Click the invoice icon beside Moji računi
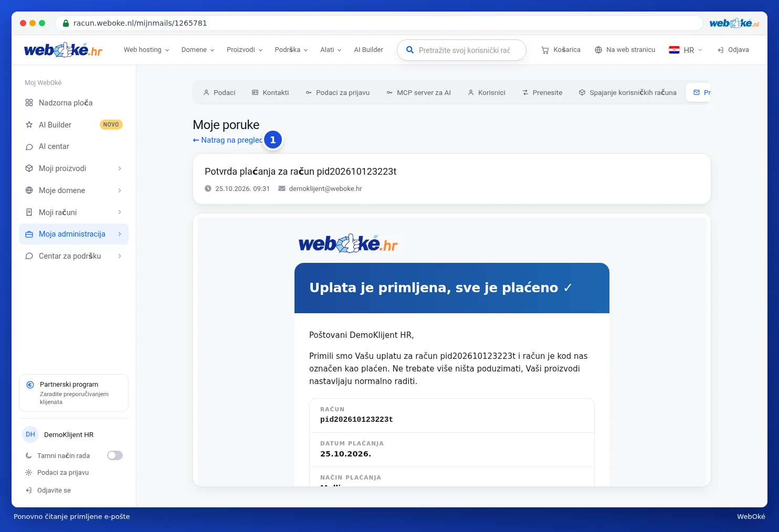This screenshot has height=532, width=779. coord(29,212)
